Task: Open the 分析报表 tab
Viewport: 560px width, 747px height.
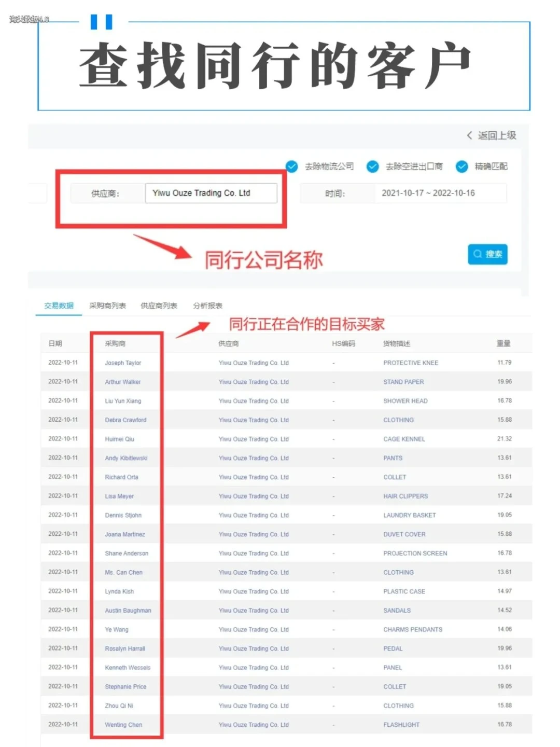Action: (208, 306)
